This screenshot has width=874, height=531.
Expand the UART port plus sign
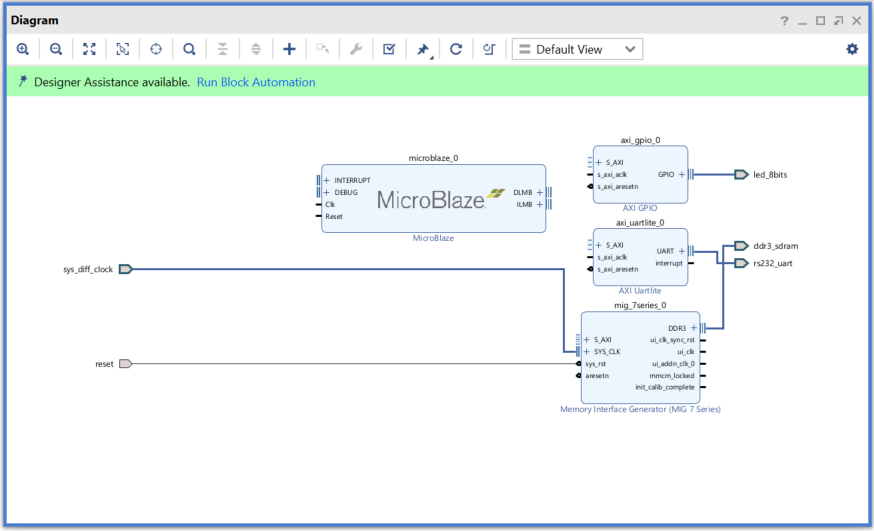click(682, 251)
